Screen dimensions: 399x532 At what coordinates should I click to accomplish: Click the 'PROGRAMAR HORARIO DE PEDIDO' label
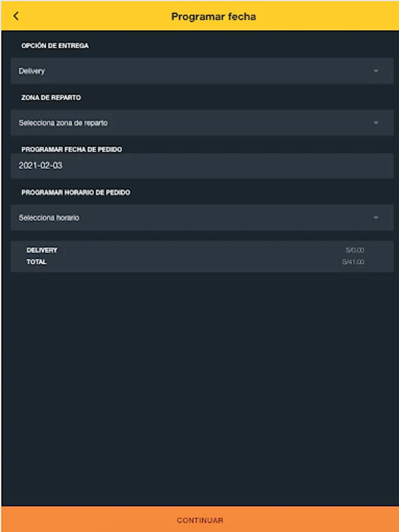[x=76, y=193]
